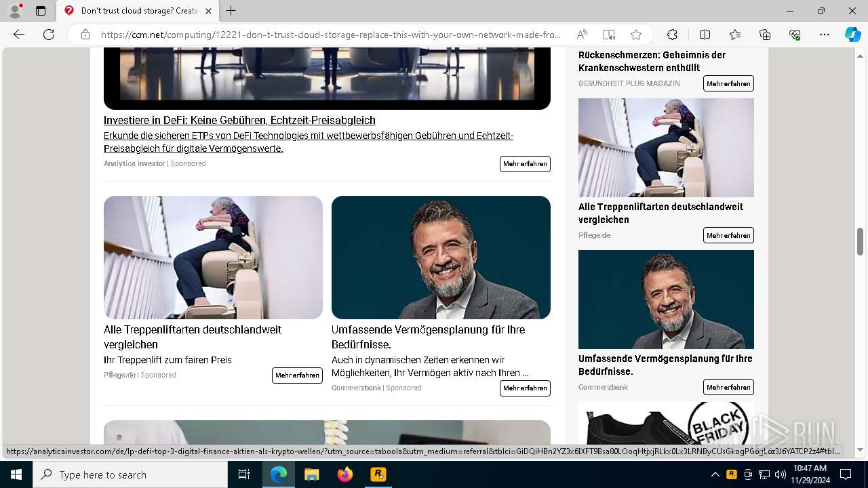Image resolution: width=868 pixels, height=488 pixels.
Task: Open sidebar 'Alle Treppenliftarten deutschlandweit' headline
Action: pyautogui.click(x=660, y=213)
